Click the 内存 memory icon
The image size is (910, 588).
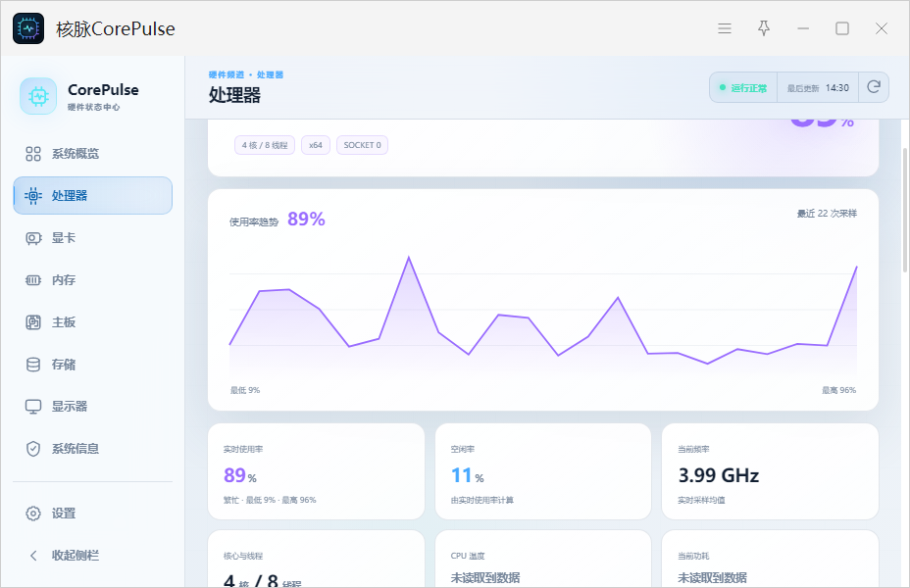point(33,280)
